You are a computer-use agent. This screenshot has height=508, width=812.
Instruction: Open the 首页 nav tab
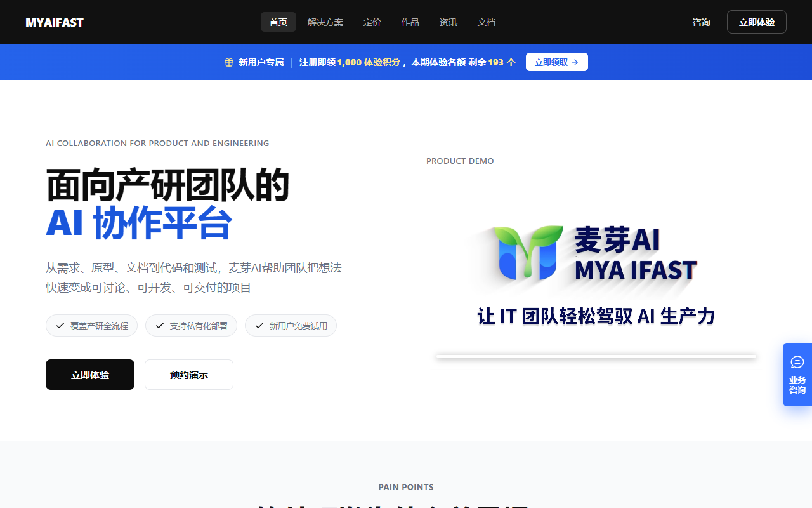tap(278, 22)
